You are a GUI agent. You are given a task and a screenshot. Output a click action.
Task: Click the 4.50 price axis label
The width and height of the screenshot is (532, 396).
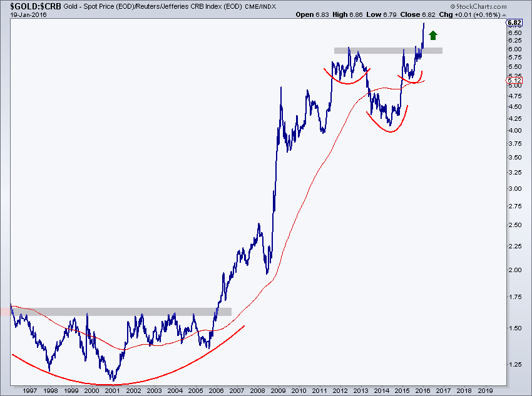515,107
